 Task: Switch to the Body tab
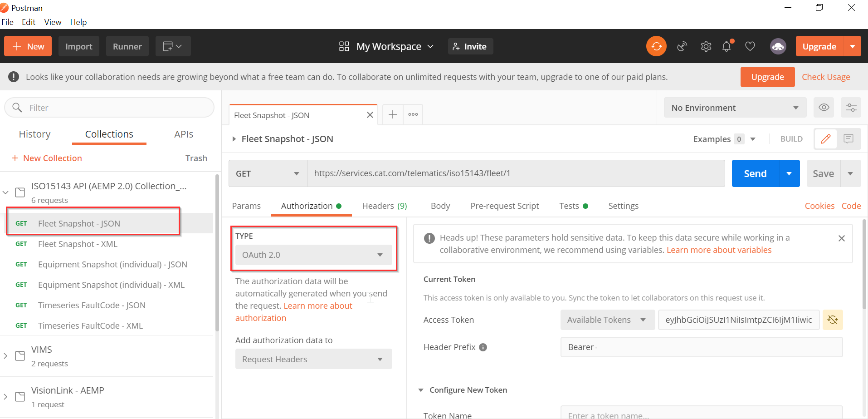pyautogui.click(x=440, y=206)
